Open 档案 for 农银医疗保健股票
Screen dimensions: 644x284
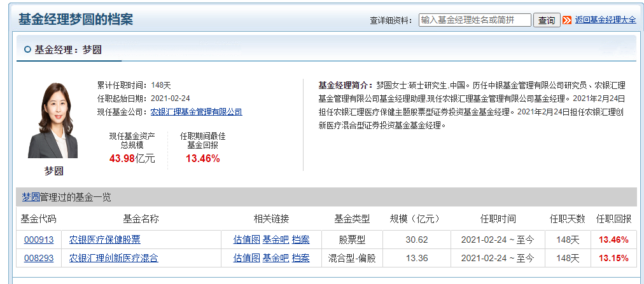[300, 240]
